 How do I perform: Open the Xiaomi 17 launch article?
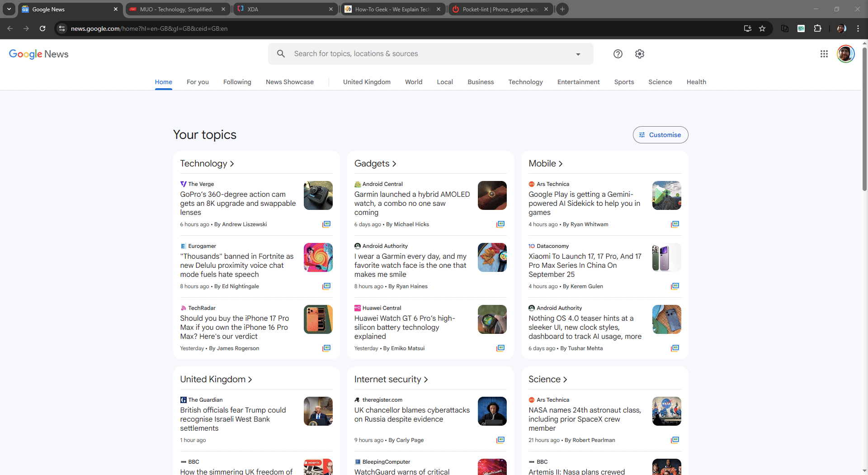585,265
